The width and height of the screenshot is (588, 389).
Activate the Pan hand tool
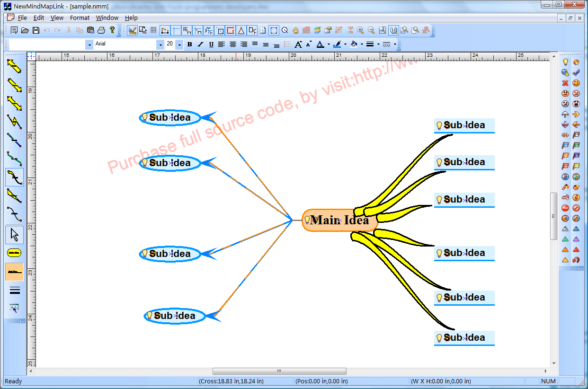coord(295,30)
